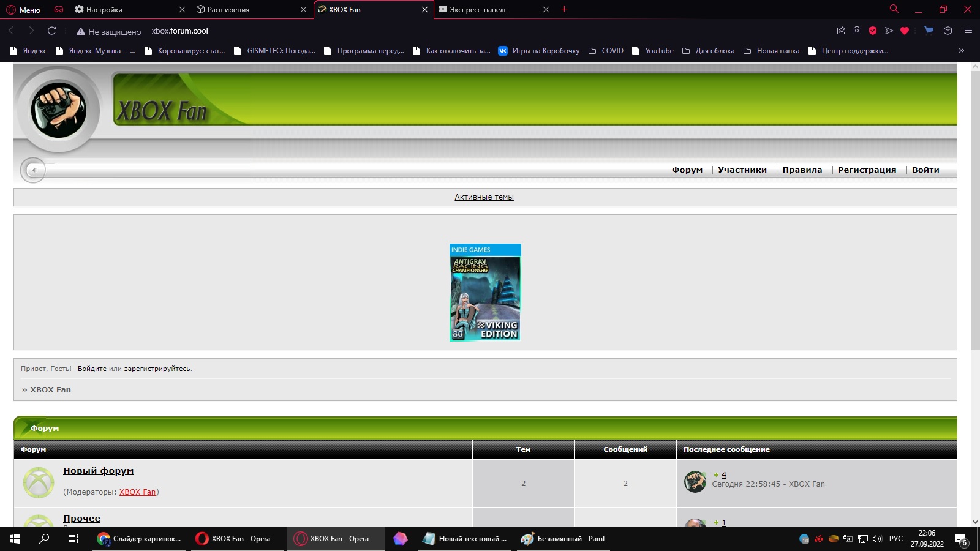The image size is (980, 551).
Task: Reload the page
Action: (x=52, y=31)
